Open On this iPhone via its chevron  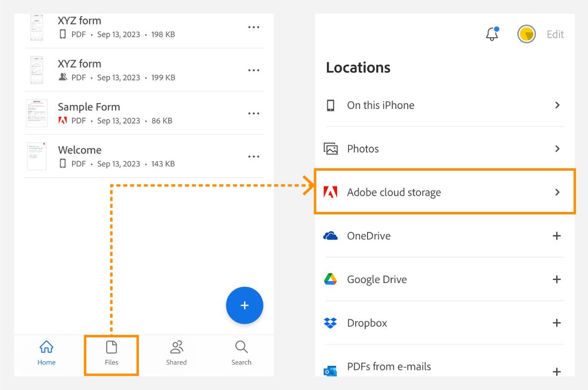pyautogui.click(x=557, y=105)
